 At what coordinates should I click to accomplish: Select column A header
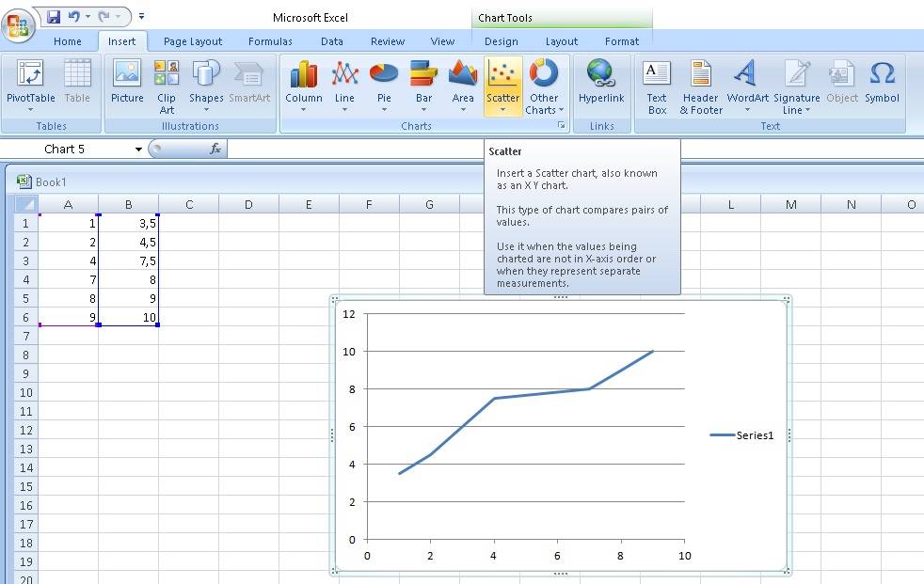(x=69, y=204)
